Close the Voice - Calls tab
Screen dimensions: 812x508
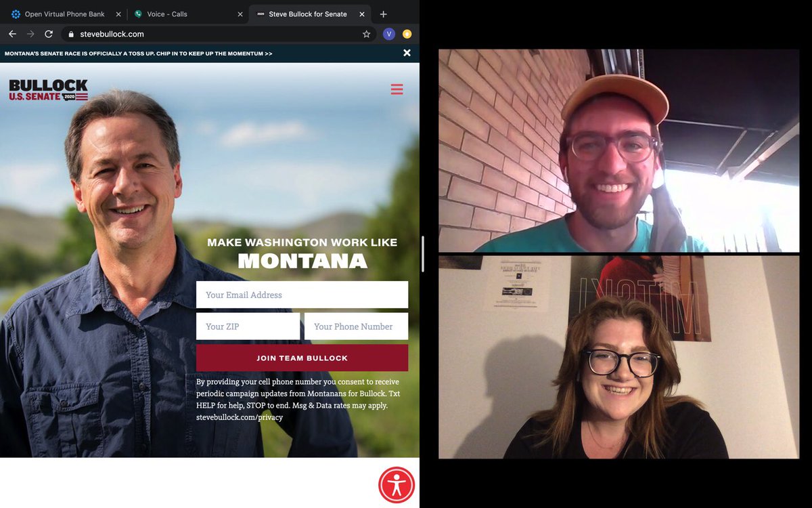(x=240, y=14)
